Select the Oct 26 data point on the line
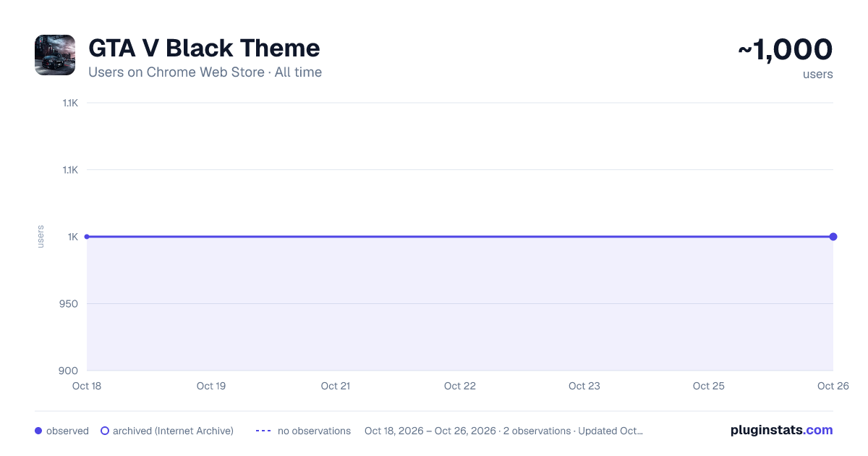868x456 pixels. (x=833, y=237)
